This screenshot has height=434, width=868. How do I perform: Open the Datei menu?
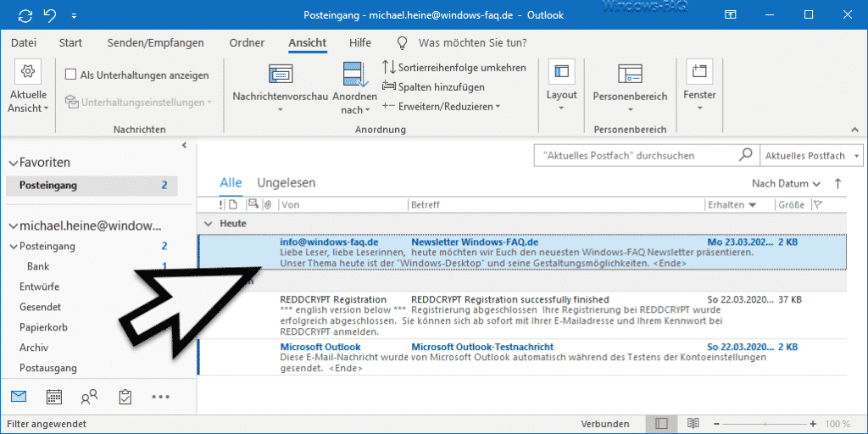pos(24,42)
